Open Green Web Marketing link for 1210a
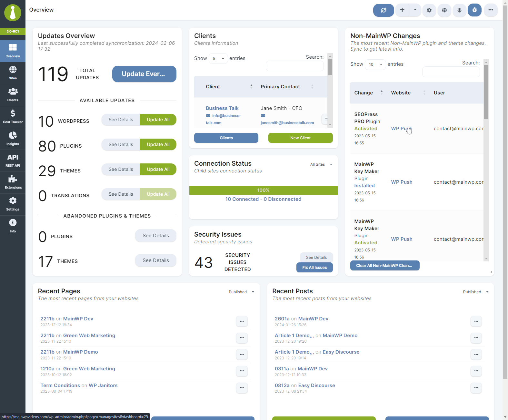This screenshot has width=508, height=420. point(89,369)
